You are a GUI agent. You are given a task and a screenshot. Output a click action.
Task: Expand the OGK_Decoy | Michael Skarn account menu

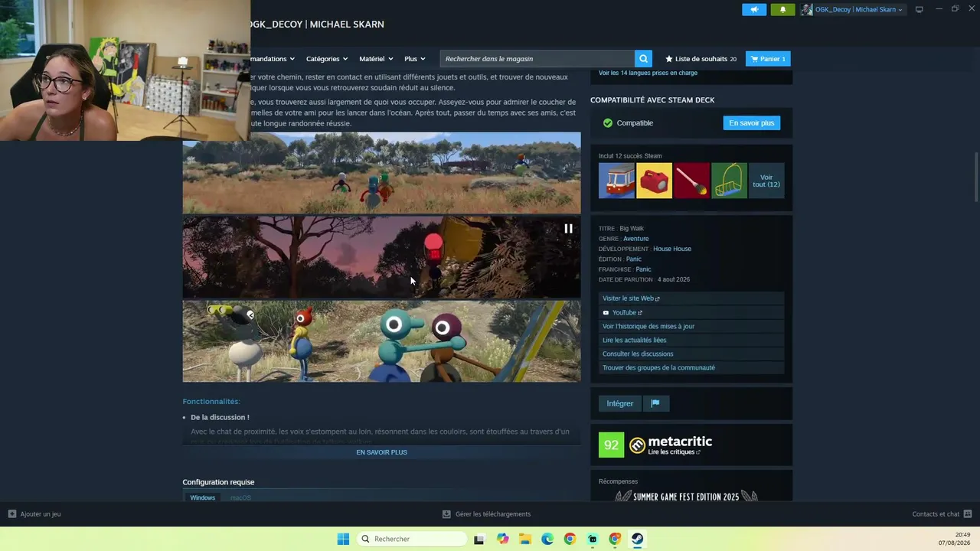[852, 9]
